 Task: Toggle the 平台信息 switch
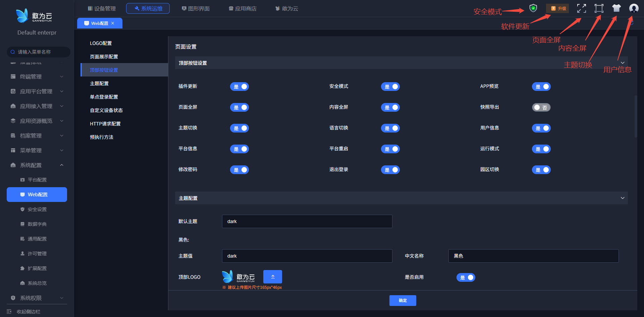(x=239, y=149)
